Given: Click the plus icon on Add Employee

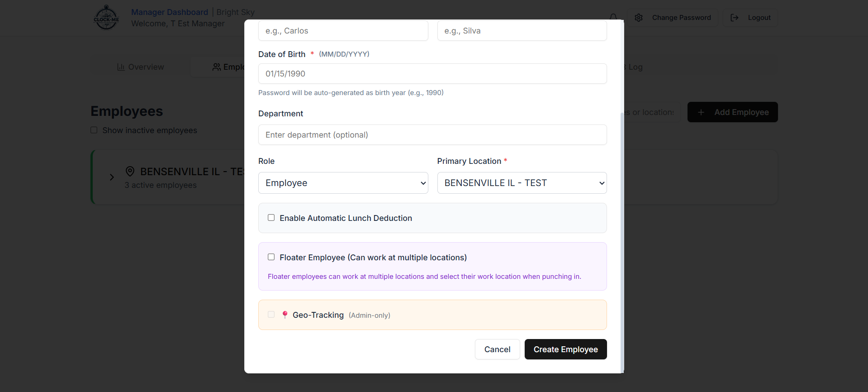Looking at the screenshot, I should 701,112.
